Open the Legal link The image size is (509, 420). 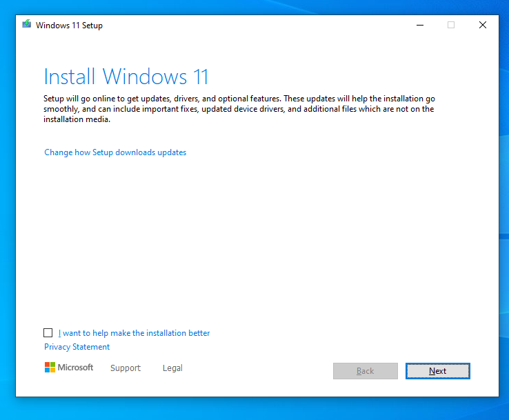[172, 368]
